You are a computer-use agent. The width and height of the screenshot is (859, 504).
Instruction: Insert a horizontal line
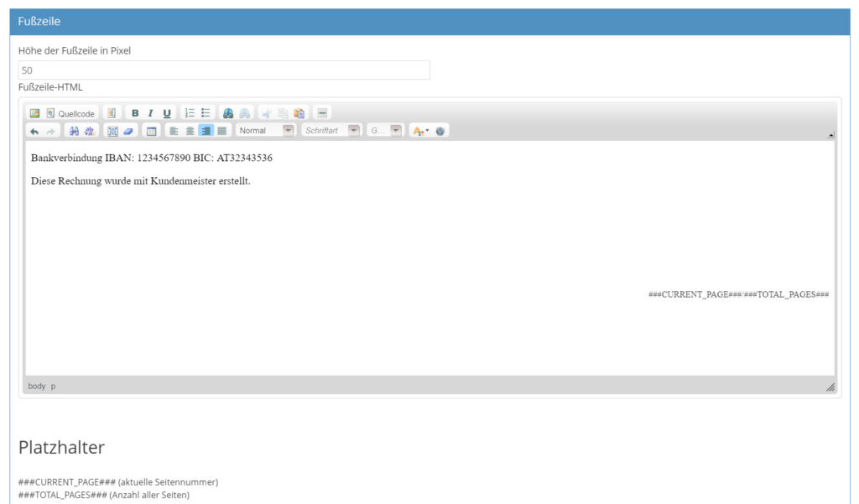(x=322, y=113)
